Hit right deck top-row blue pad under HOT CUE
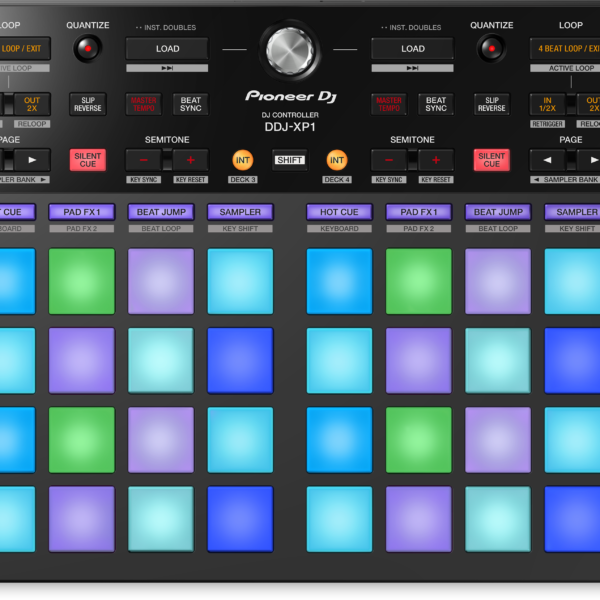Viewport: 600px width, 600px height. click(339, 281)
